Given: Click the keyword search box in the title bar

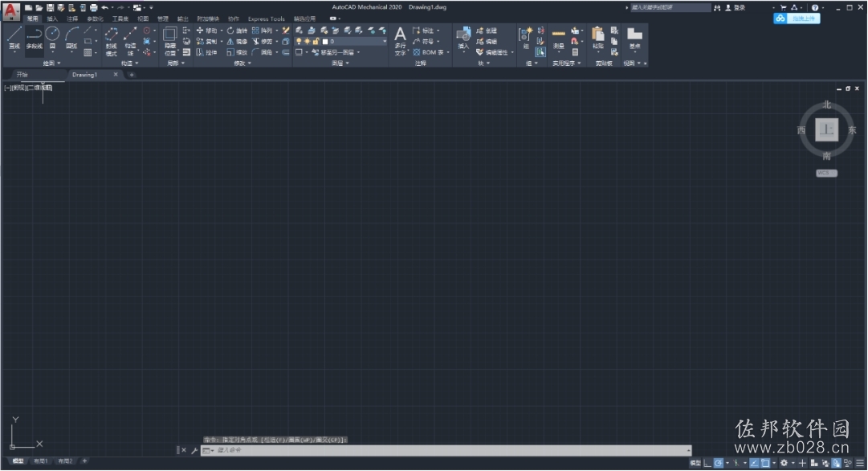Looking at the screenshot, I should tap(670, 8).
